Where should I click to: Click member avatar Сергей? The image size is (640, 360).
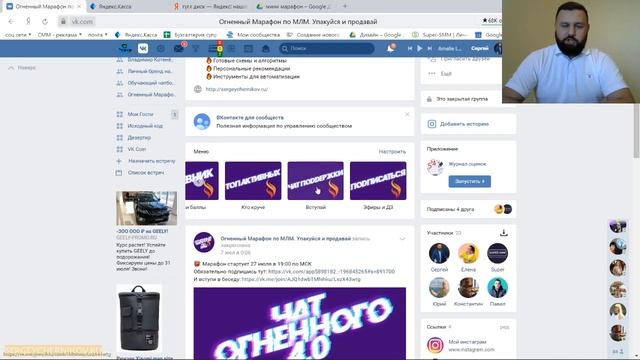[x=439, y=253]
